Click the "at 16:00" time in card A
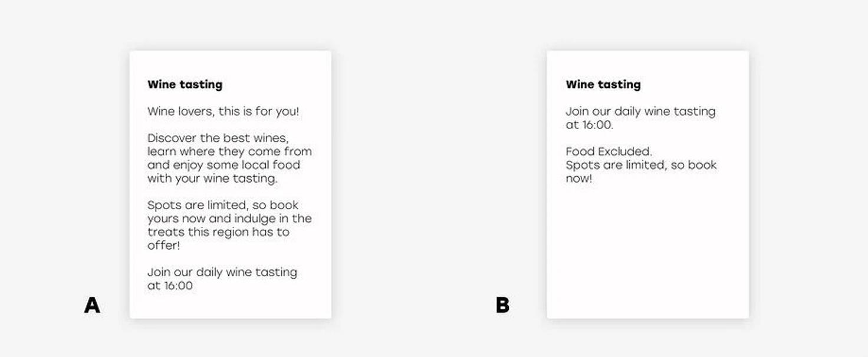The image size is (868, 357). (170, 286)
